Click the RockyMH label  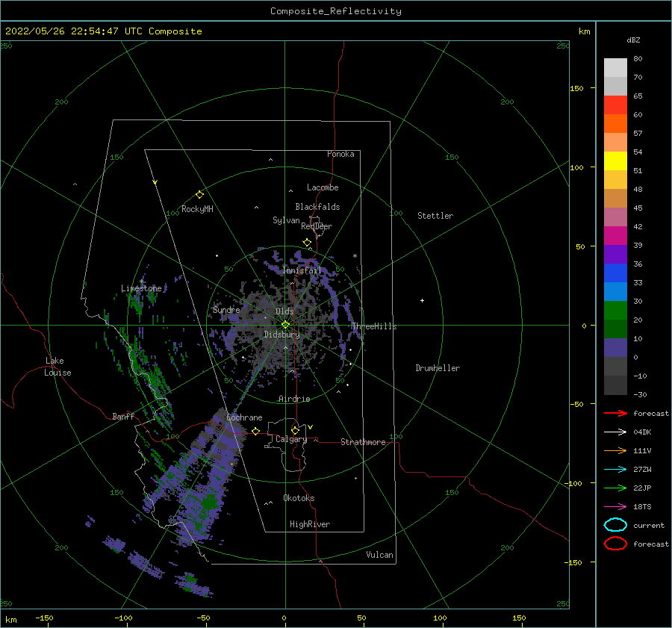(x=197, y=209)
